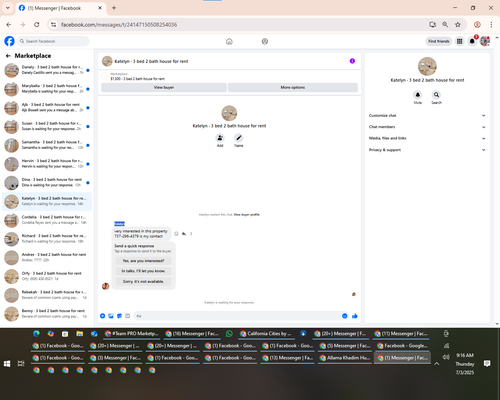Send 'Yes, are you interested?' quick response
Viewport: 500px width, 400px height.
(143, 261)
